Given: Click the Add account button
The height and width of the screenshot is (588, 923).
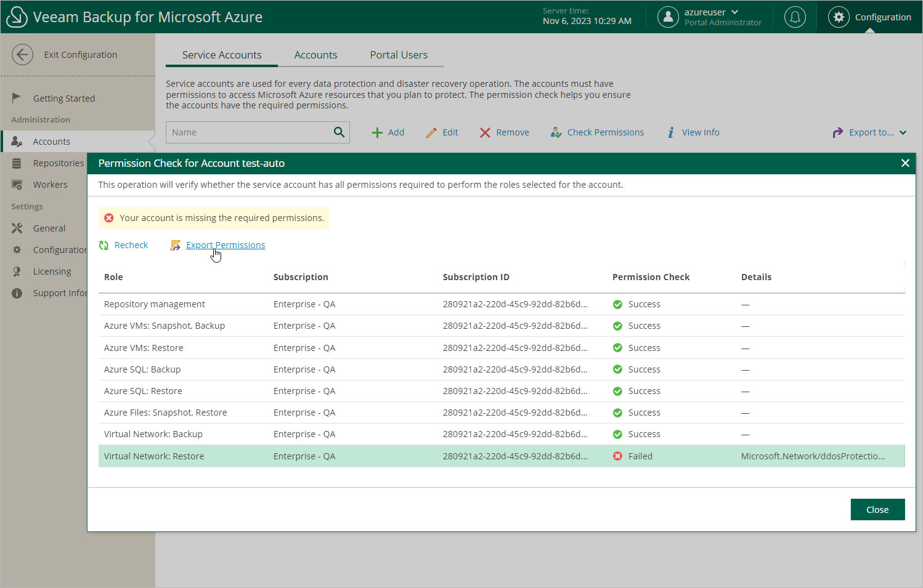Looking at the screenshot, I should [x=388, y=132].
